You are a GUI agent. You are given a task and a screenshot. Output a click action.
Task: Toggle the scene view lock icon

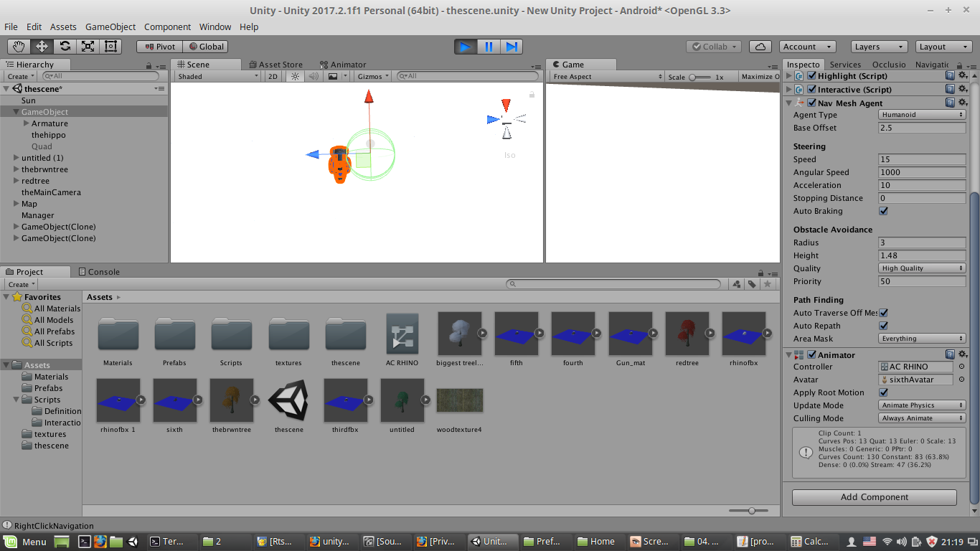point(532,94)
